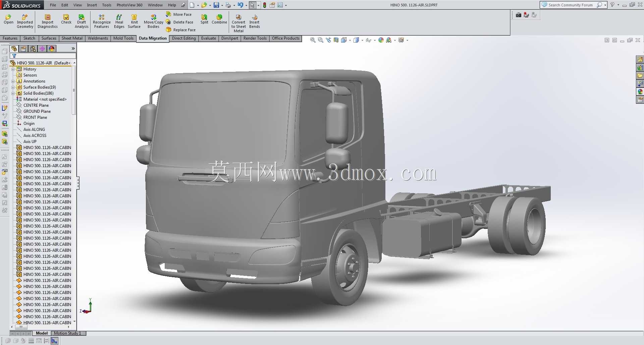The height and width of the screenshot is (345, 644).
Task: Click the Zoom to Fit view icon
Action: [x=313, y=40]
